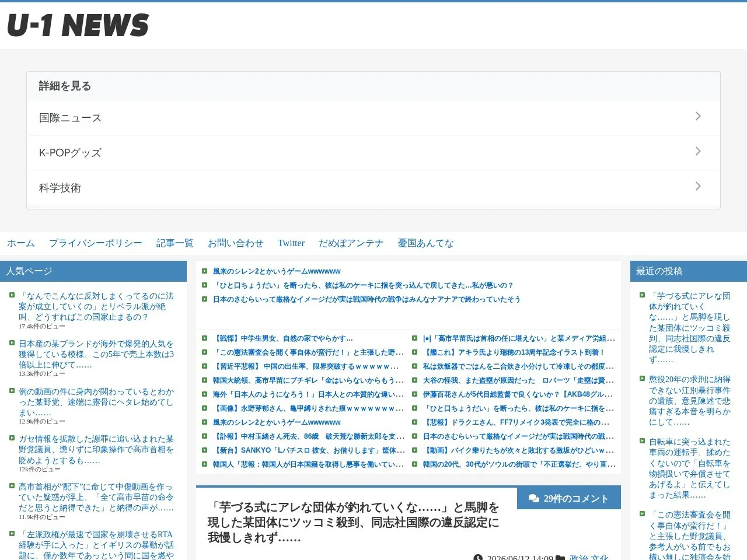Click the comments speech bubble icon
The image size is (747, 560).
pos(533,498)
